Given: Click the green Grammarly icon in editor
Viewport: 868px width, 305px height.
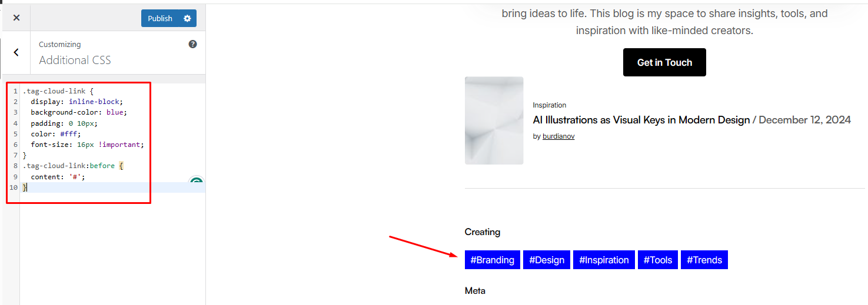Looking at the screenshot, I should (197, 182).
